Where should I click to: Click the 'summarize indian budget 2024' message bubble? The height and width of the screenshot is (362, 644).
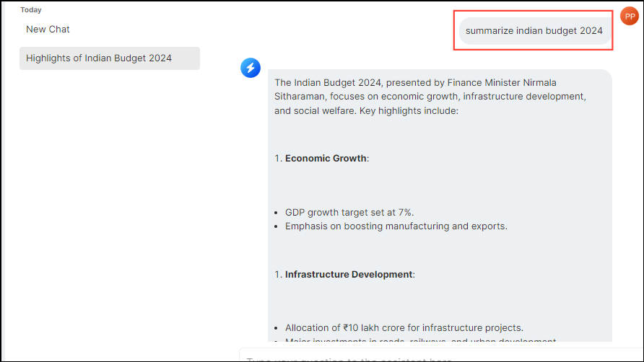pos(534,31)
